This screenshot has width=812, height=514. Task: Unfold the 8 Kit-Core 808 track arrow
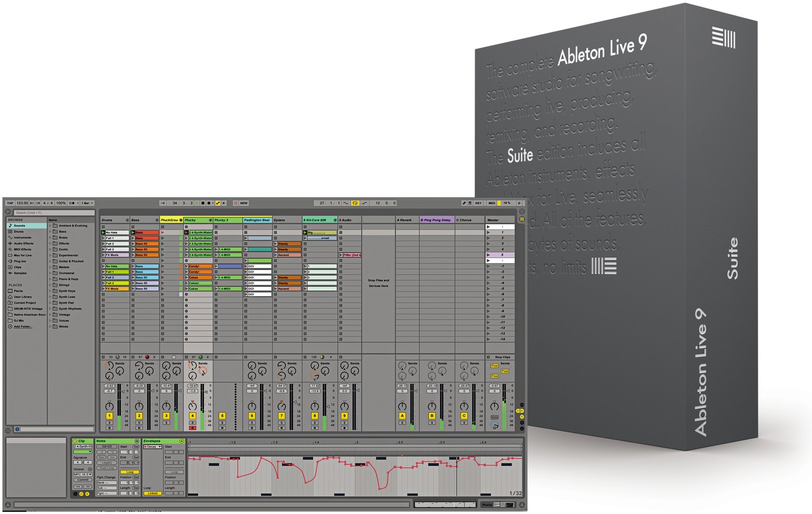pyautogui.click(x=335, y=220)
